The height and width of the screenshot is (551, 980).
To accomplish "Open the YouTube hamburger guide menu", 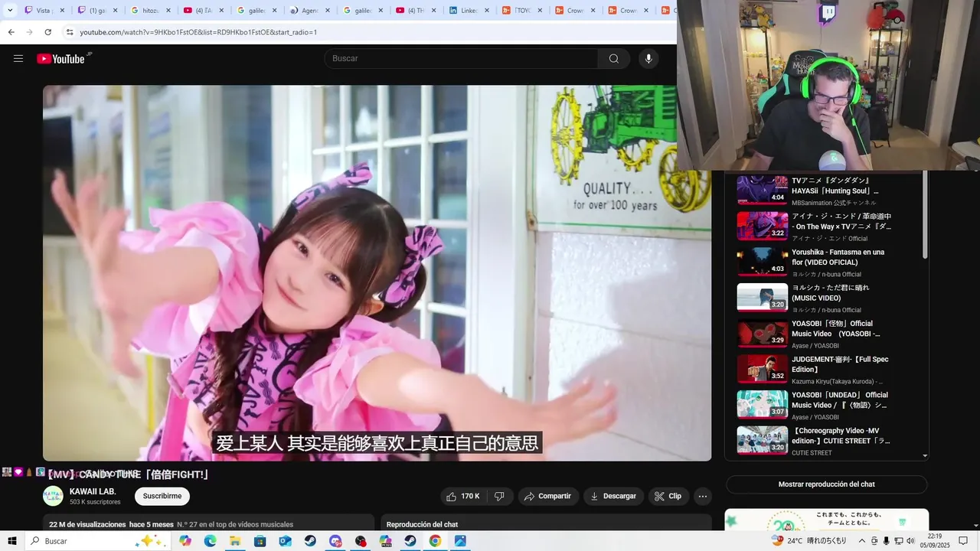I will pos(18,58).
